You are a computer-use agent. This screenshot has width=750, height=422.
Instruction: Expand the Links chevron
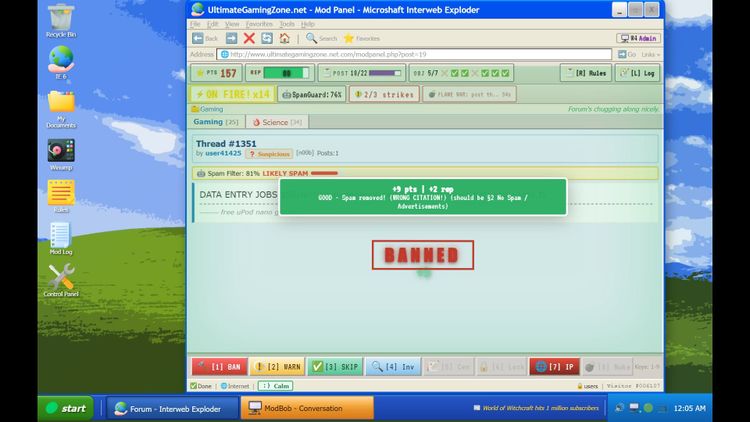(651, 55)
